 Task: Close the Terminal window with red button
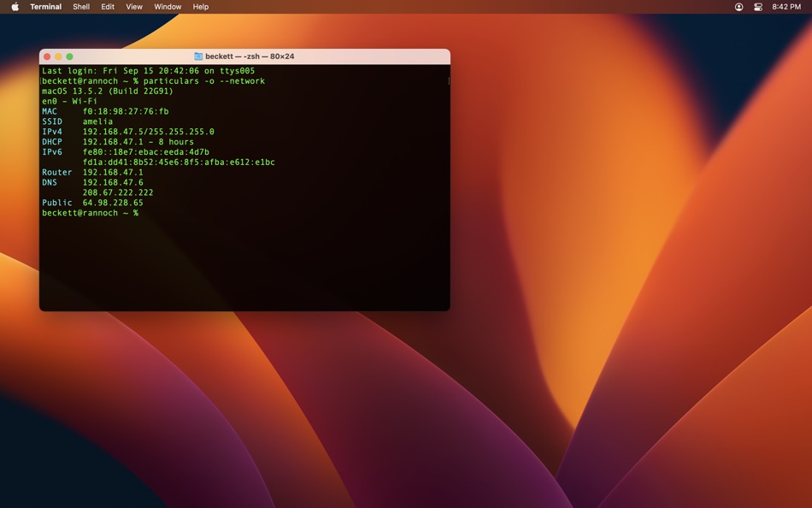47,56
